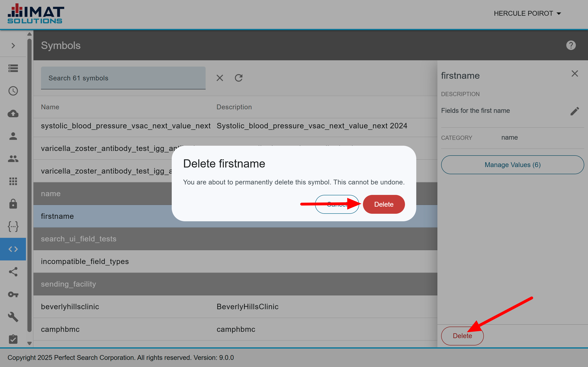Edit the firstname description with pencil icon

click(574, 111)
